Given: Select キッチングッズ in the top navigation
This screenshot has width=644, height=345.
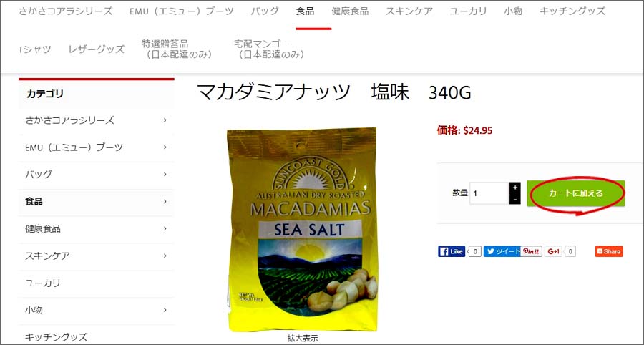Looking at the screenshot, I should (x=572, y=11).
